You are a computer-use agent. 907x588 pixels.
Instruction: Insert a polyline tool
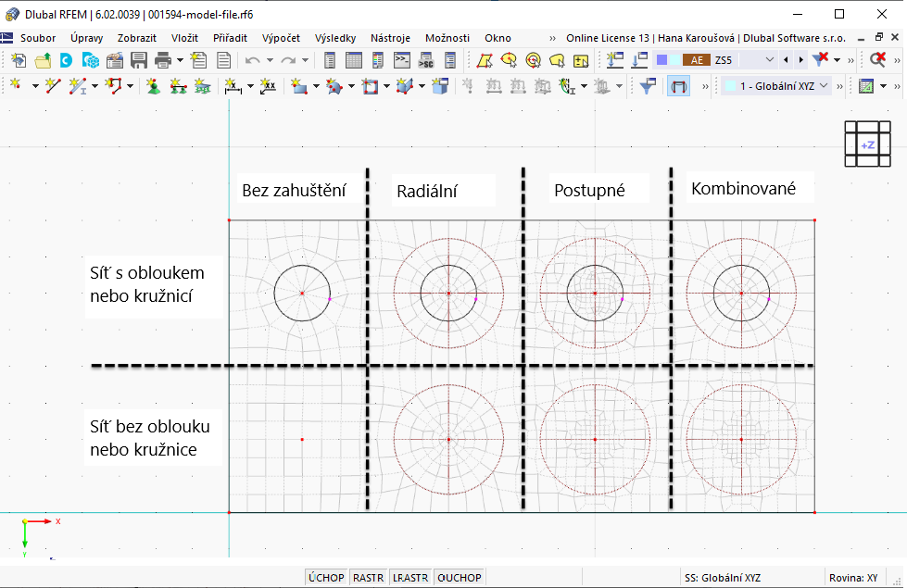coord(113,86)
